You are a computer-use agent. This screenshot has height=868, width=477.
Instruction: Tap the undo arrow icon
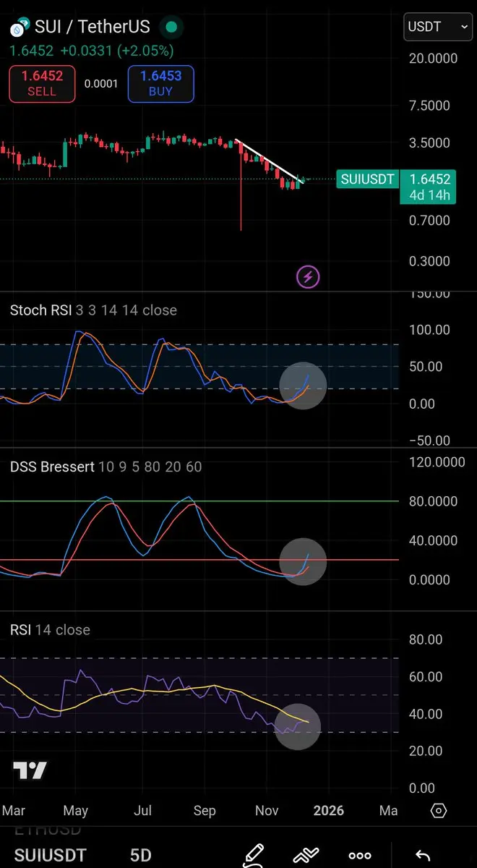424,856
